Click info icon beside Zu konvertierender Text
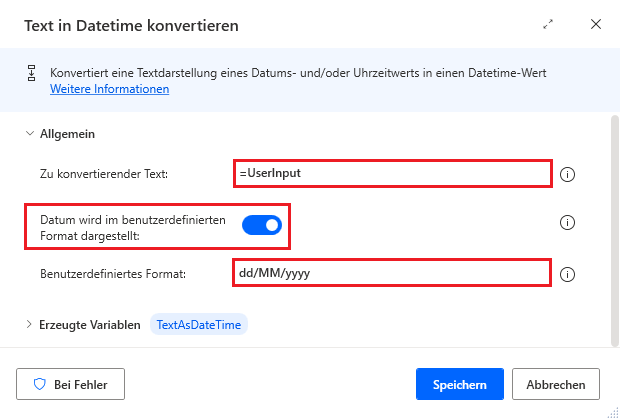Screen dimensions: 620x420 click(567, 174)
